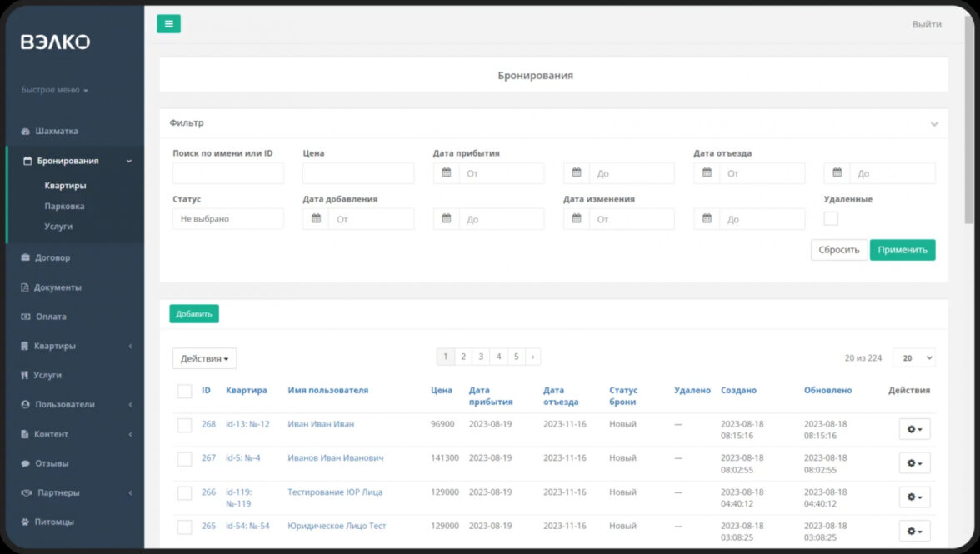Click the Отзывы comment bubble icon
Image resolution: width=980 pixels, height=554 pixels.
coord(26,463)
